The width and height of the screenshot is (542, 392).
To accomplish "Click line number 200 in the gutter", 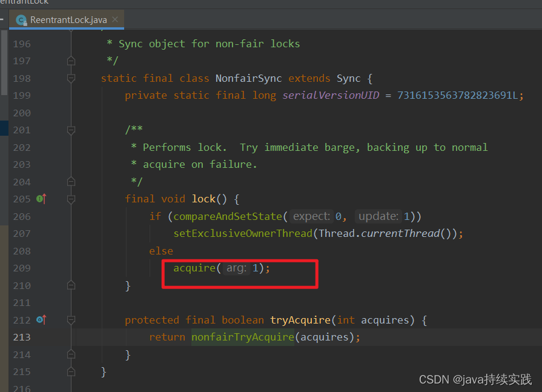I will [22, 113].
